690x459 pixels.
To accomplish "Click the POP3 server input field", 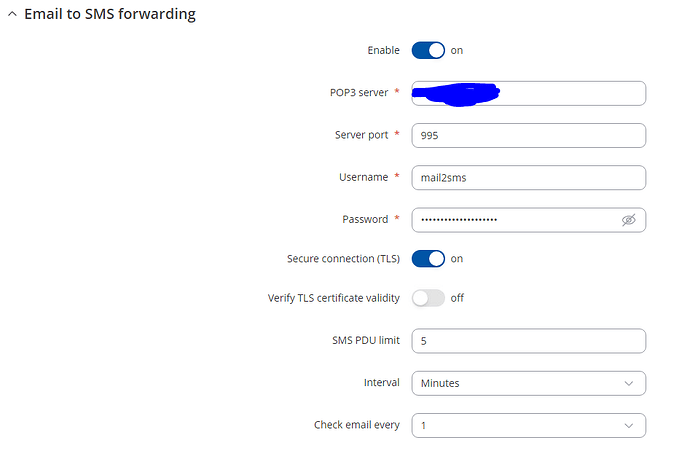I will pyautogui.click(x=529, y=93).
